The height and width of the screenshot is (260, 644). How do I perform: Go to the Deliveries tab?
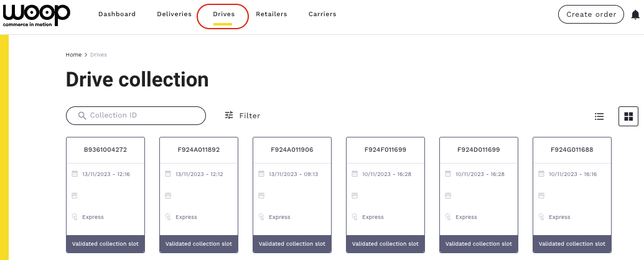click(174, 14)
